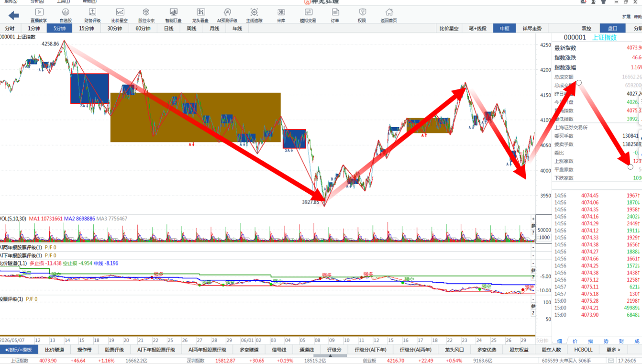
Task: Open the AI预测评级 icon
Action: 227,15
